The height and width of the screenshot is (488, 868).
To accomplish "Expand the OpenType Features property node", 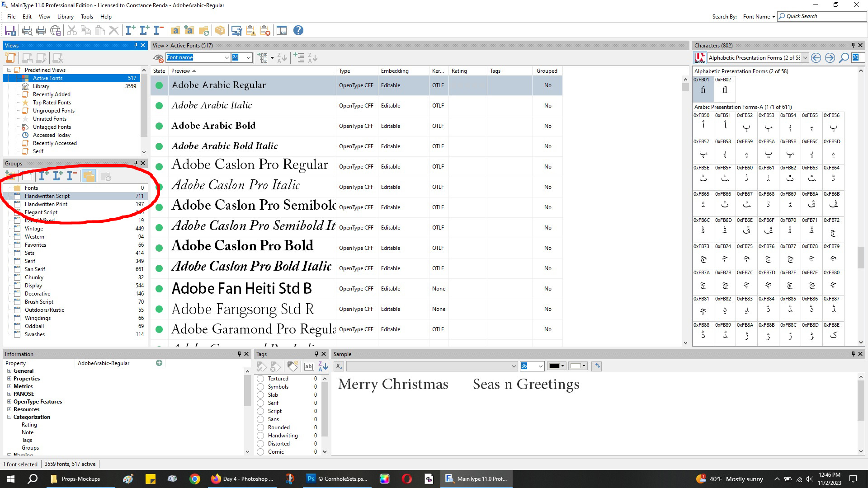I will [9, 402].
